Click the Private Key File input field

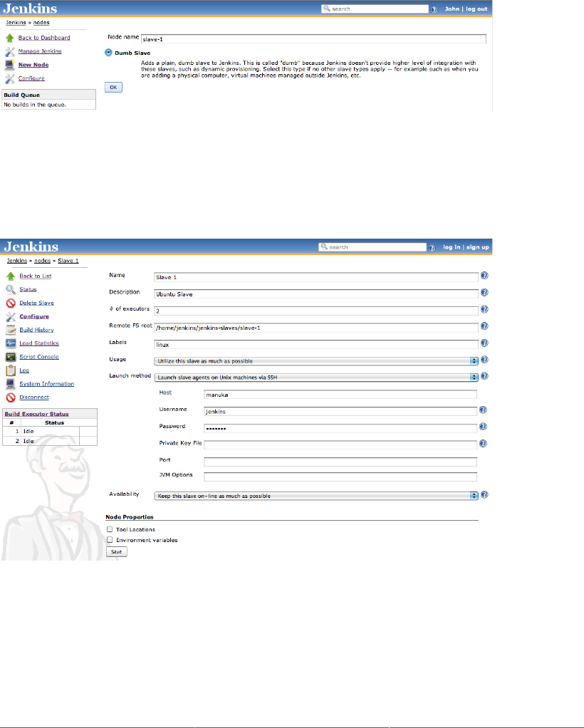pyautogui.click(x=340, y=444)
